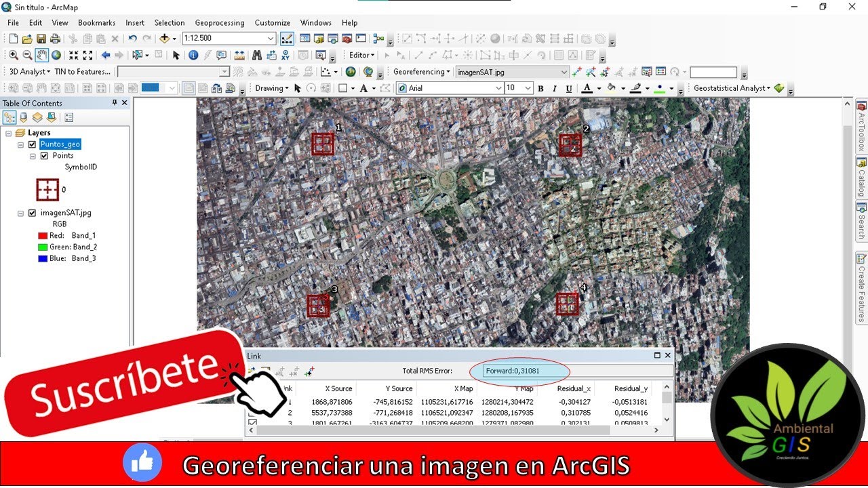Click the Red Band_1 color swatch
This screenshot has height=488, width=868.
[43, 236]
